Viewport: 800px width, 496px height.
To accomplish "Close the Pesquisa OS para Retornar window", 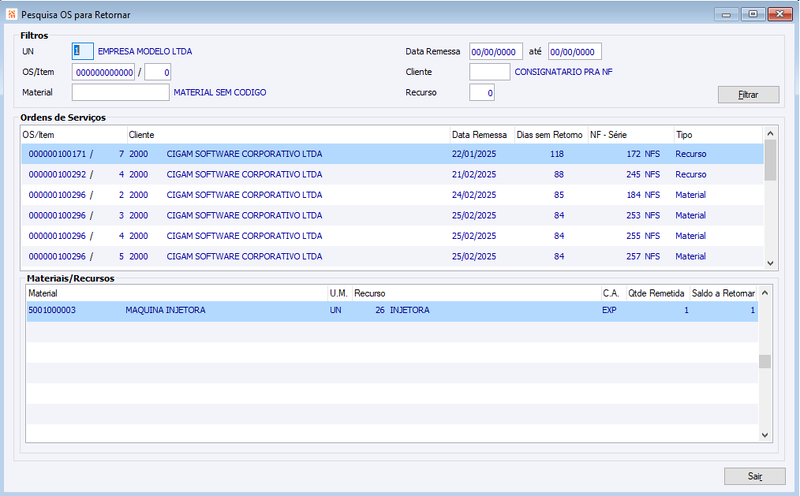I will click(780, 14).
